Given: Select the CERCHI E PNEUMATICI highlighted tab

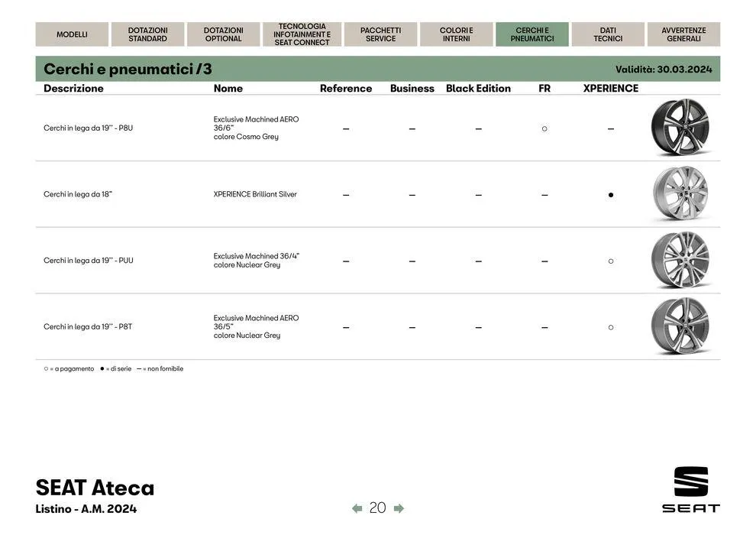Looking at the screenshot, I should pos(531,34).
